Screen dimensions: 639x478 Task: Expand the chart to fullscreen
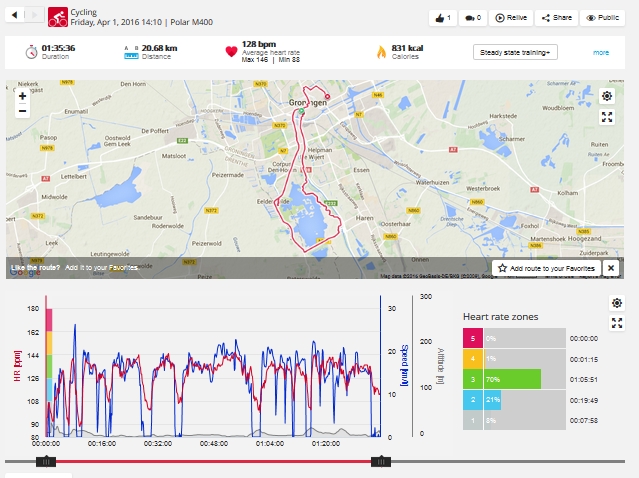[617, 322]
